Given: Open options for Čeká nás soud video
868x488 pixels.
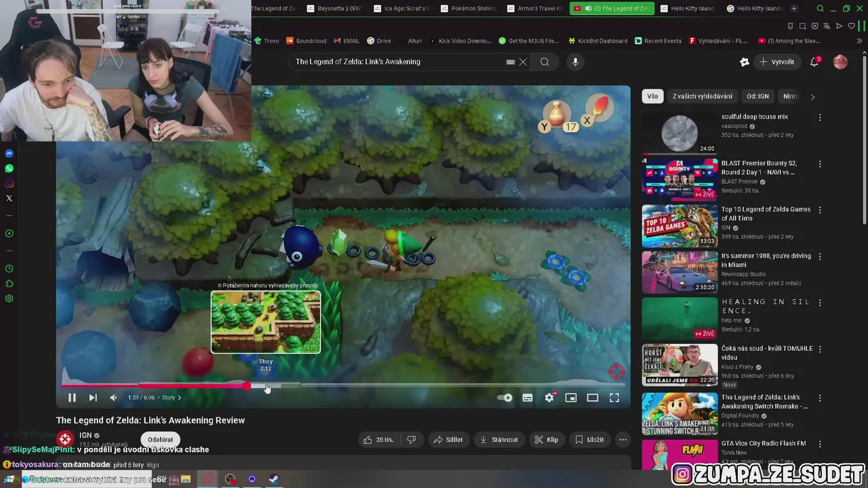Looking at the screenshot, I should tap(820, 350).
